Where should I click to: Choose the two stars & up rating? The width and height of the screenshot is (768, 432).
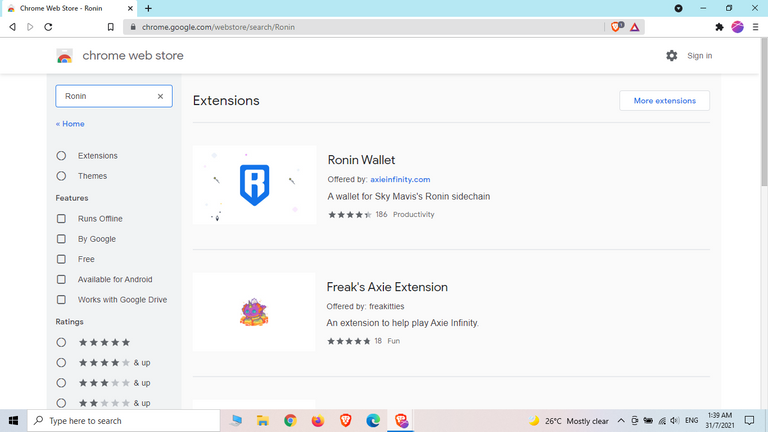61,403
